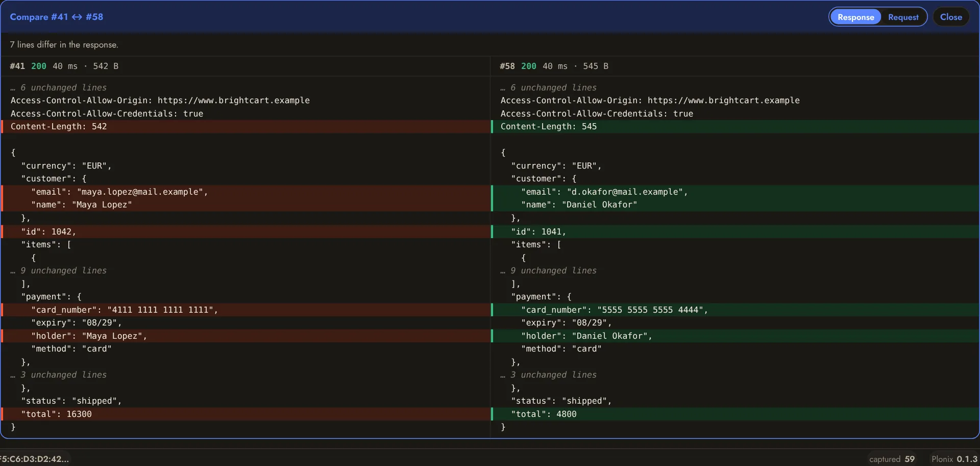Click the #58 response header status line
The width and height of the screenshot is (980, 466).
[x=554, y=66]
